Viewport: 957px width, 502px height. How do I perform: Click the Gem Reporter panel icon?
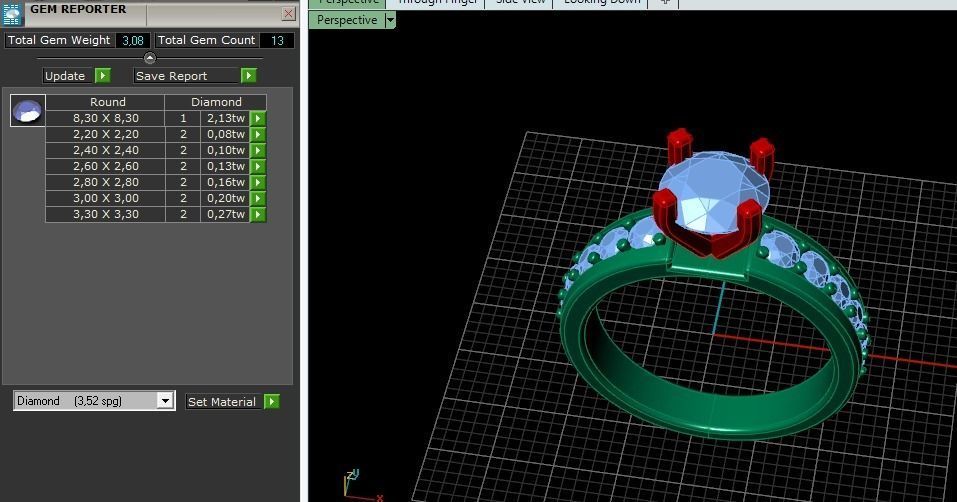pos(13,14)
